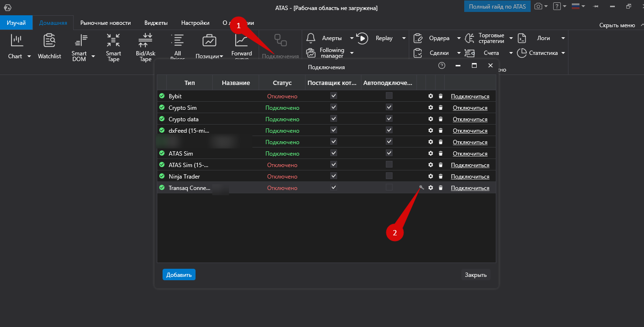The width and height of the screenshot is (644, 327).
Task: Open the Bid/Ask Tape tool
Action: pos(145,47)
